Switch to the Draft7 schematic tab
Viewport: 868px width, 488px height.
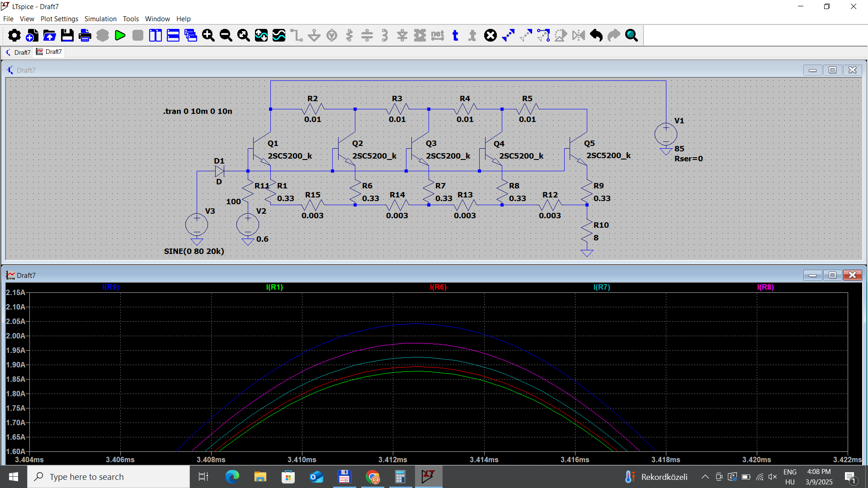coord(17,52)
